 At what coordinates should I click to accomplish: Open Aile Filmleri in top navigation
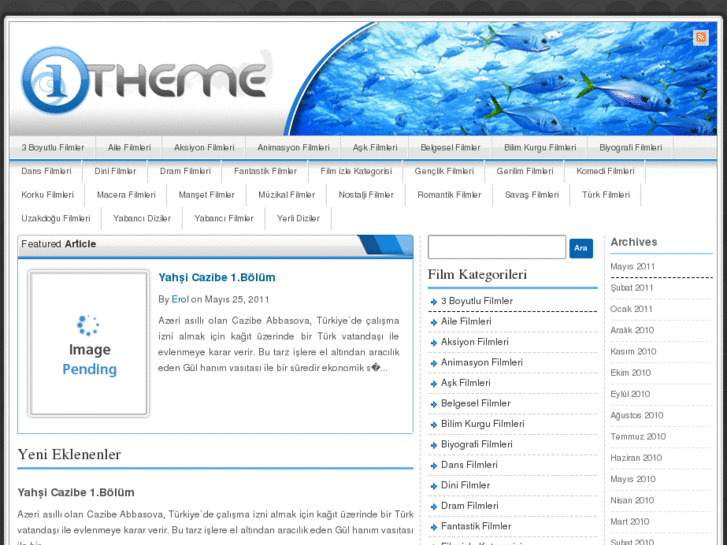pyautogui.click(x=129, y=147)
